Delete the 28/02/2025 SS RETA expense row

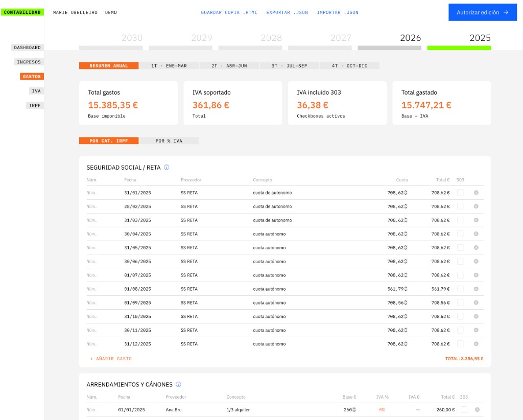[x=476, y=206]
